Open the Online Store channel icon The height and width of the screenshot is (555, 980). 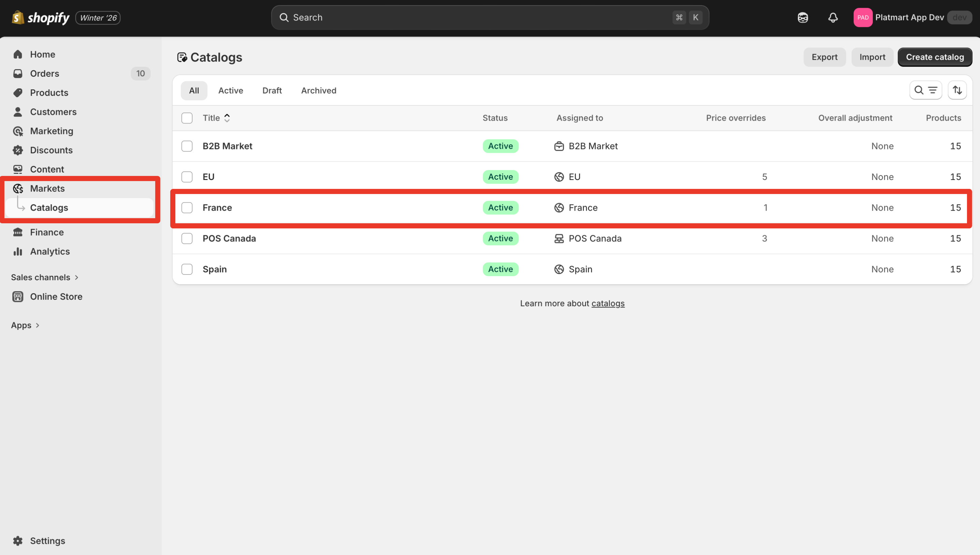tap(18, 297)
